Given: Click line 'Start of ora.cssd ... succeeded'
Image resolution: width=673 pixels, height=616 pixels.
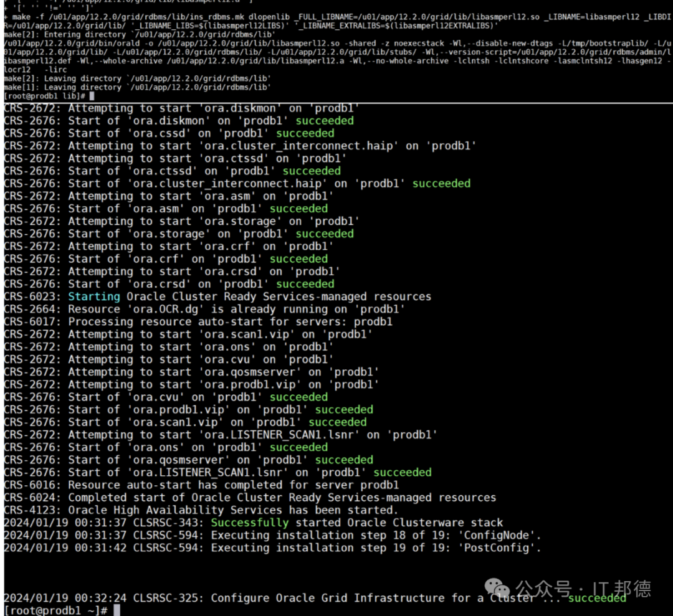Looking at the screenshot, I should [x=169, y=133].
